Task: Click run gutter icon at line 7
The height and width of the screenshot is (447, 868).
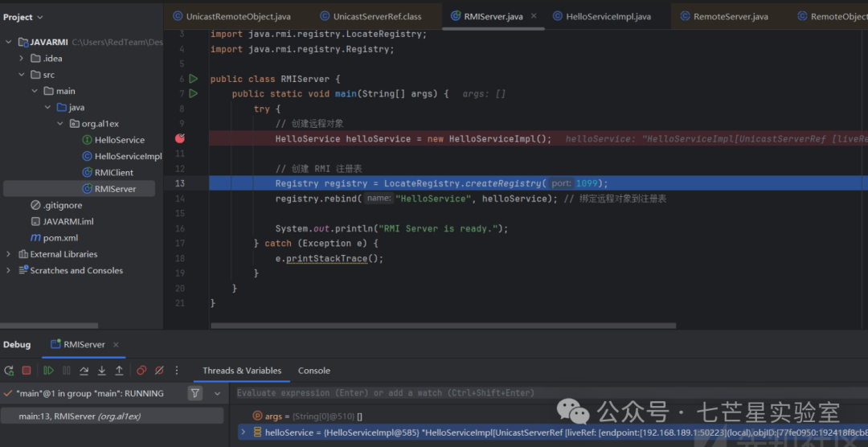Action: (x=193, y=93)
